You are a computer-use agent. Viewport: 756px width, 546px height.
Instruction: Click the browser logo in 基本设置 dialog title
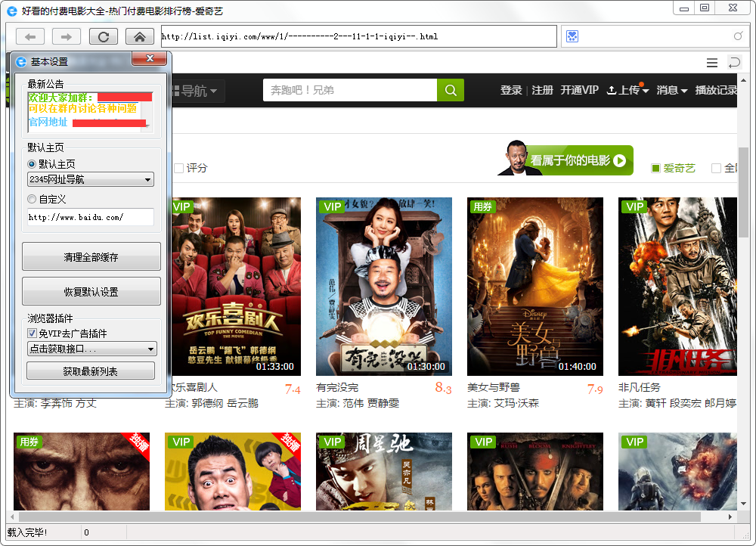point(21,62)
